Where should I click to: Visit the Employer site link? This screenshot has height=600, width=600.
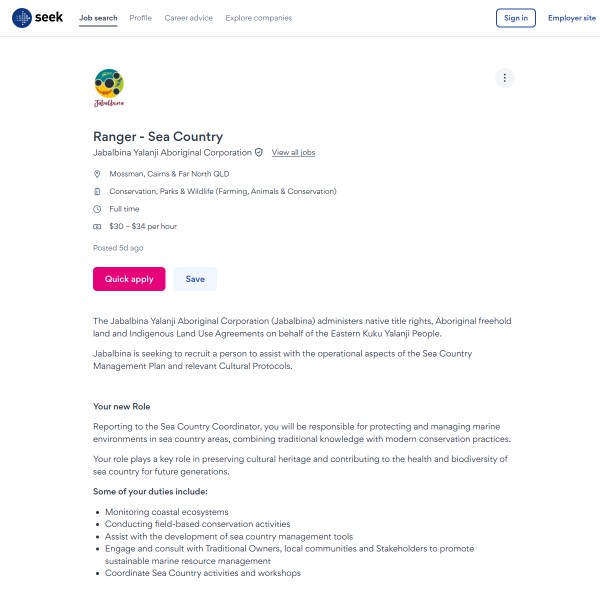571,18
